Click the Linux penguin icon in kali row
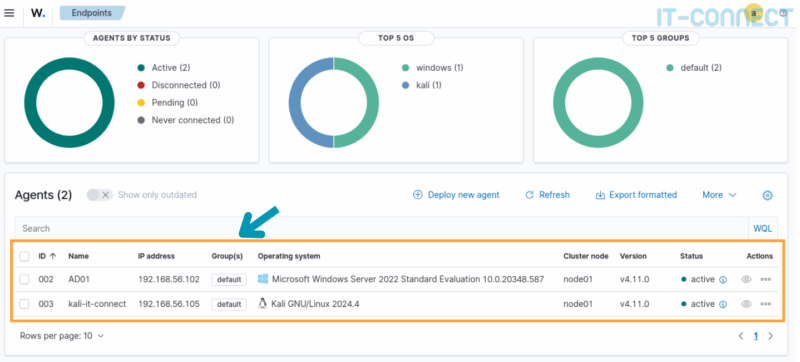 (x=263, y=303)
